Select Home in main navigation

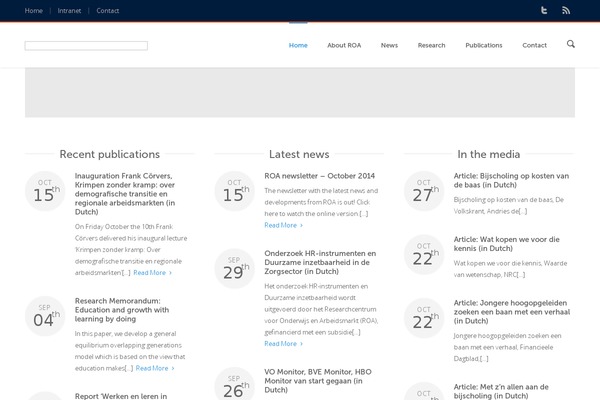coord(298,45)
